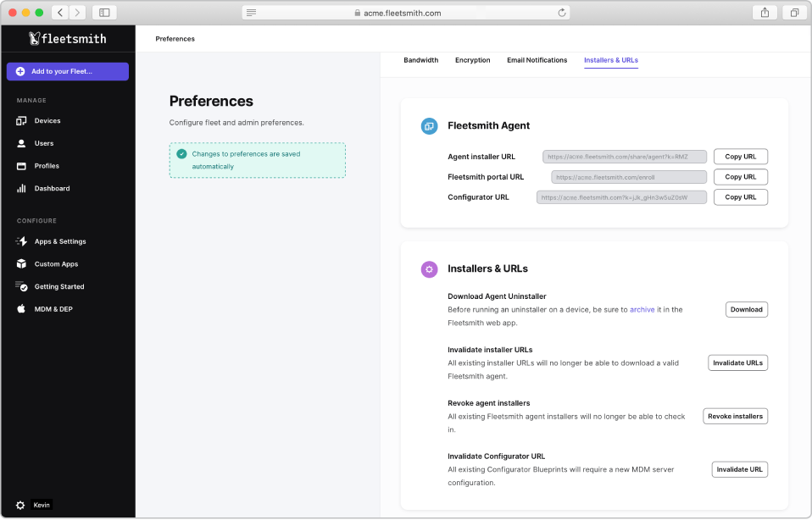
Task: Click the Safari address bar
Action: (406, 13)
